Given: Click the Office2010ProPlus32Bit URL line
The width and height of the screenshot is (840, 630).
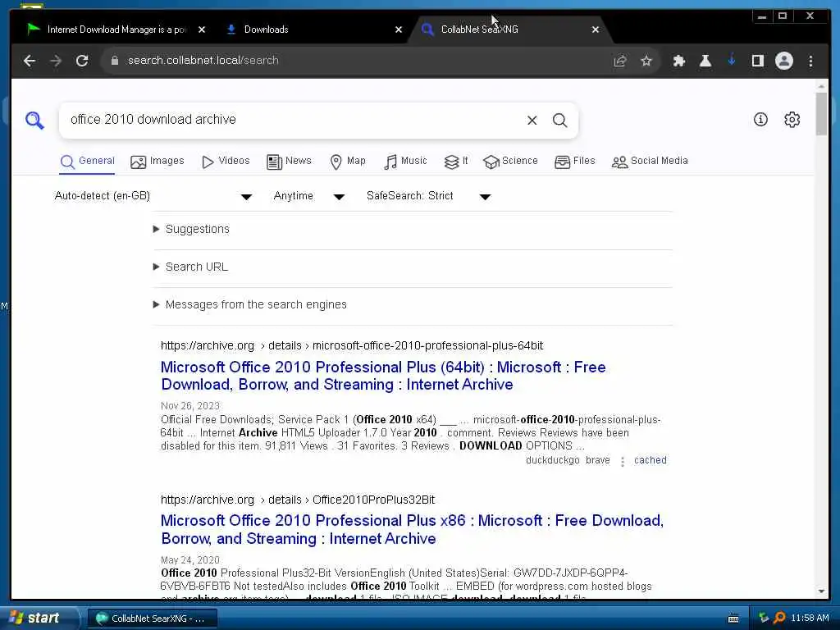Looking at the screenshot, I should [x=298, y=500].
